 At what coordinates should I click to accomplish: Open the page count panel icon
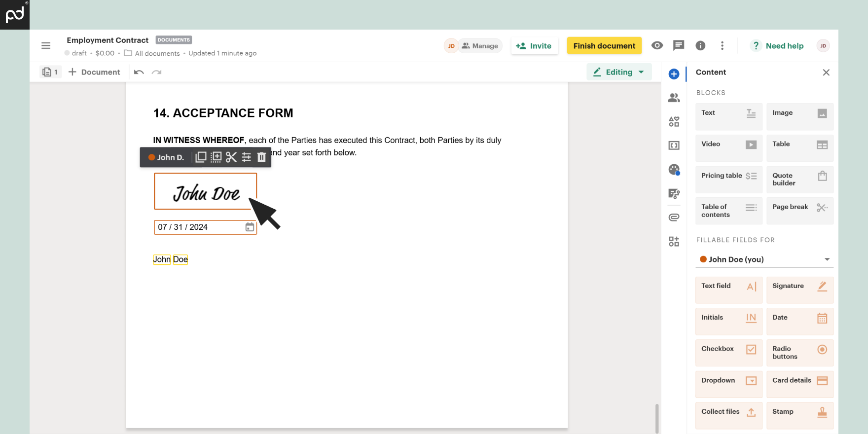[50, 72]
